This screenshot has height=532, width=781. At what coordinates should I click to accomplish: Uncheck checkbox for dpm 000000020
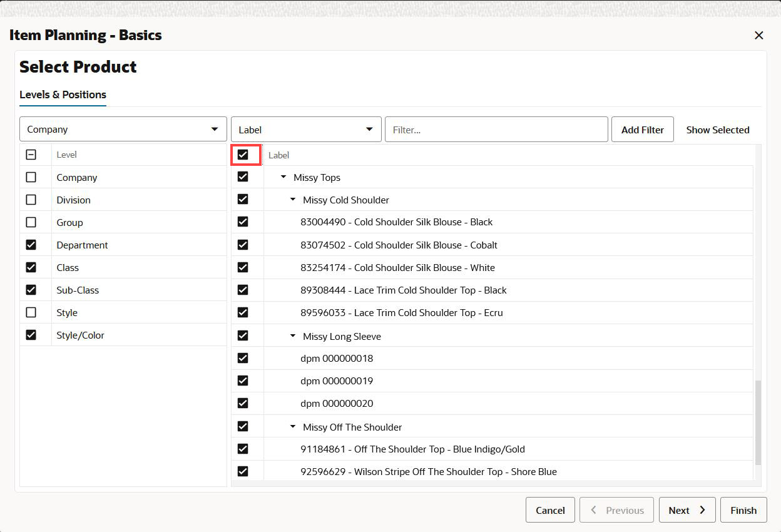[243, 403]
